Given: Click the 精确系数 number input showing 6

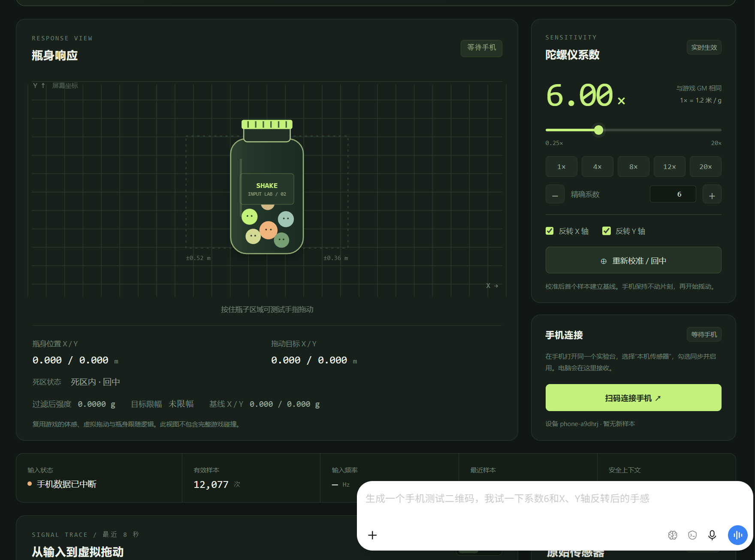Looking at the screenshot, I should (x=673, y=194).
